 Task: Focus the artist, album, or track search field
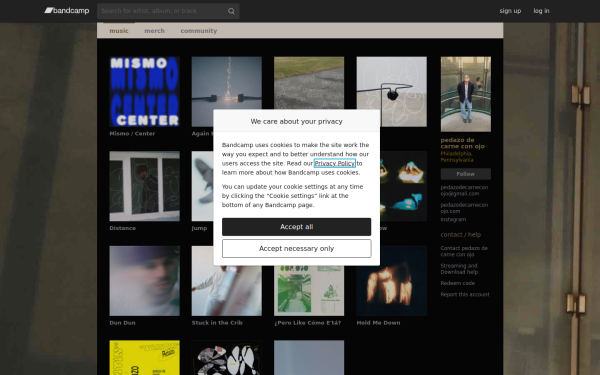(x=168, y=11)
